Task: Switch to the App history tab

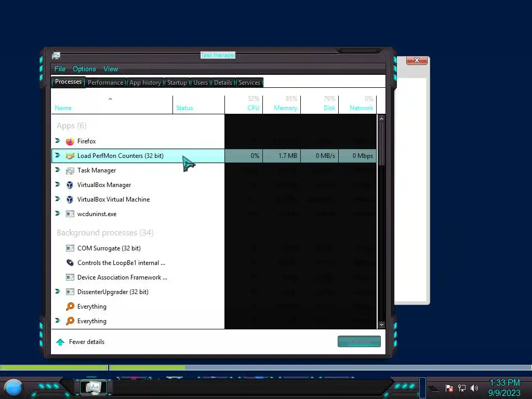Action: (x=145, y=83)
